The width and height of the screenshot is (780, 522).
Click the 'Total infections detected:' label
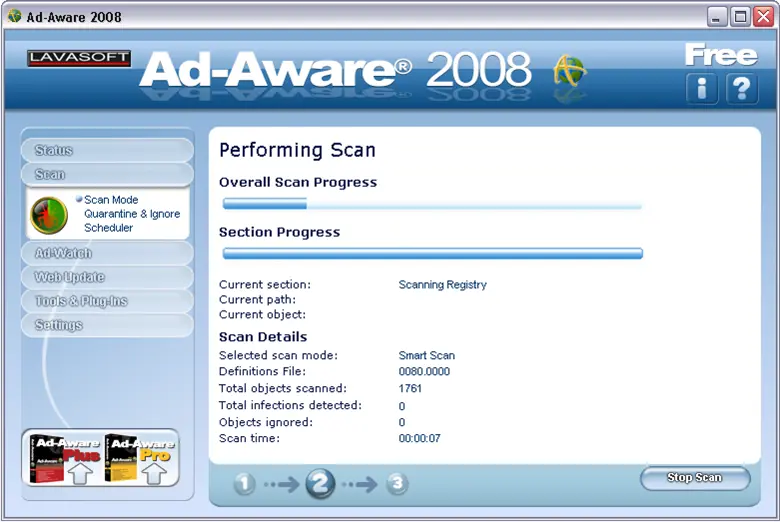290,405
